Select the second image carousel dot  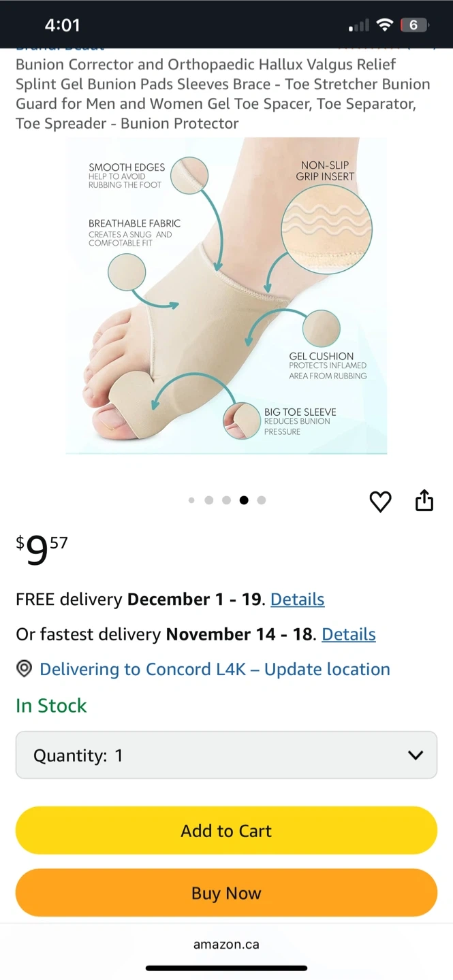[209, 500]
